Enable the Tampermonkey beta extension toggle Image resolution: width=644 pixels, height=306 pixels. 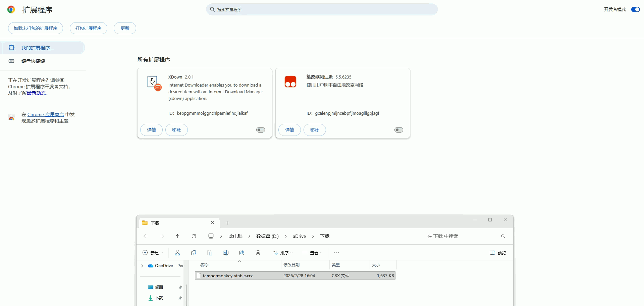tap(399, 130)
